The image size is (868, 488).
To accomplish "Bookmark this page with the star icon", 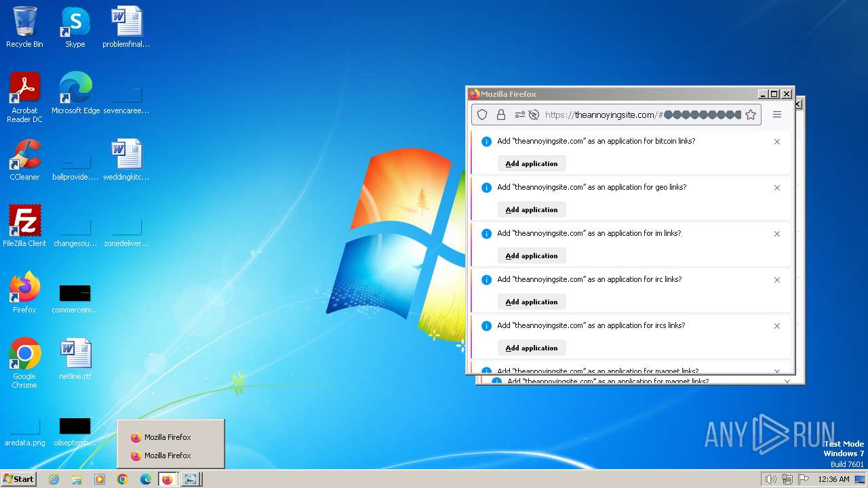I will [751, 115].
